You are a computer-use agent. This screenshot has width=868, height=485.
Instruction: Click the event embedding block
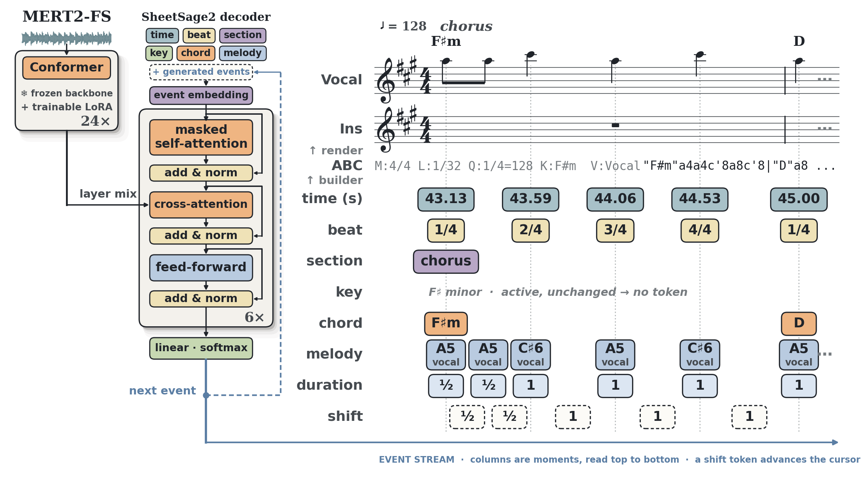coord(201,95)
